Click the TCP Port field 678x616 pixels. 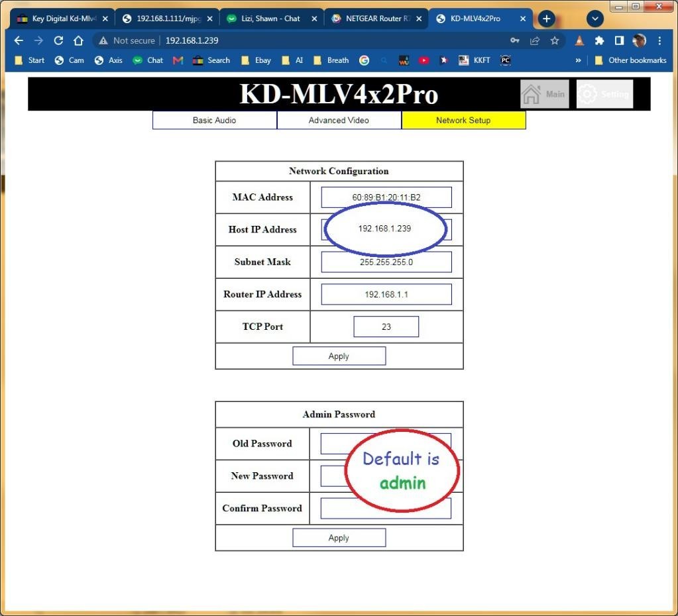point(386,327)
